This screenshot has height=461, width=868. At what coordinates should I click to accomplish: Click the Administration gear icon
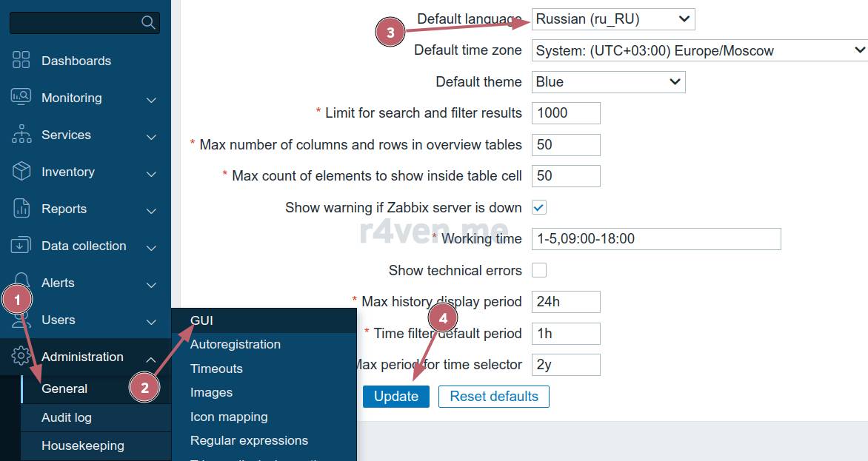[21, 357]
